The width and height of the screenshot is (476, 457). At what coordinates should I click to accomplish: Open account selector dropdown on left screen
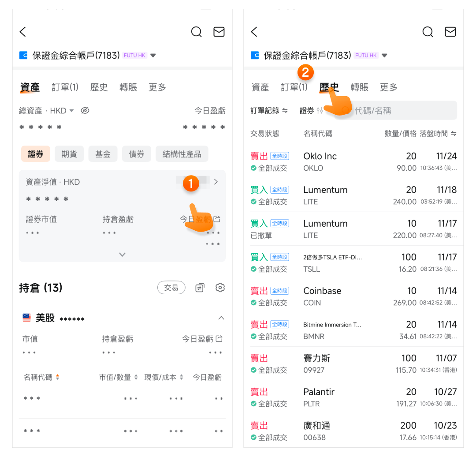tap(153, 56)
